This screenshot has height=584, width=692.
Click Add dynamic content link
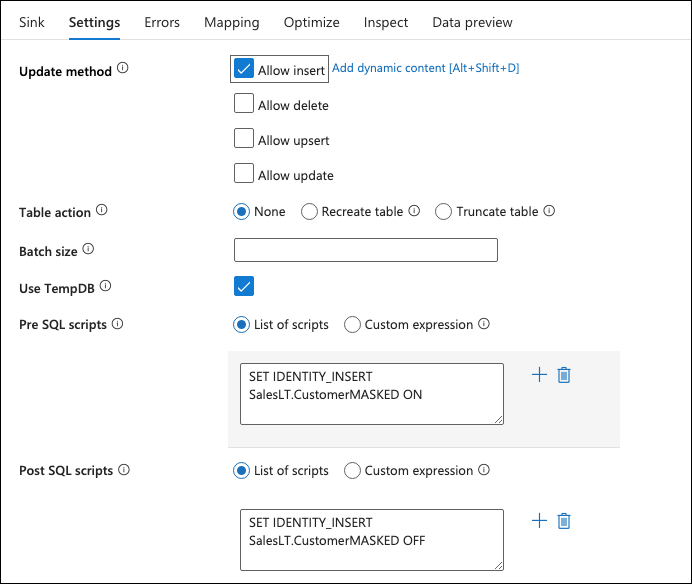pos(425,68)
